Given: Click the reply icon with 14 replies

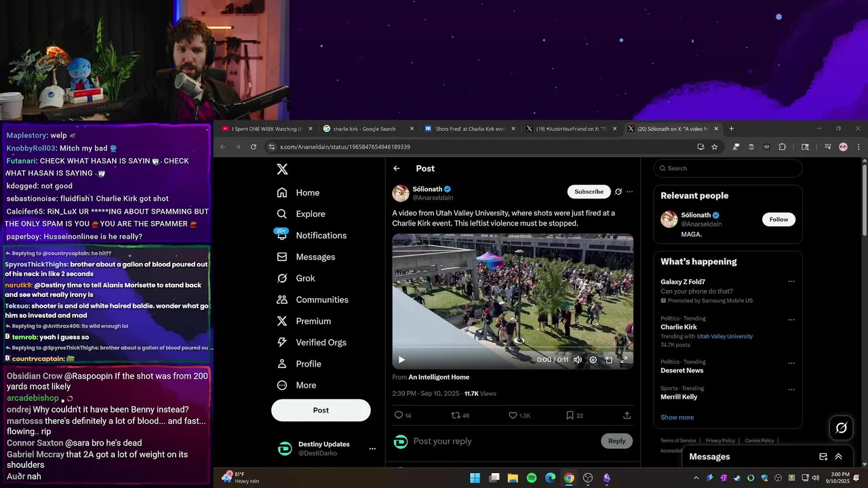Looking at the screenshot, I should click(x=403, y=415).
